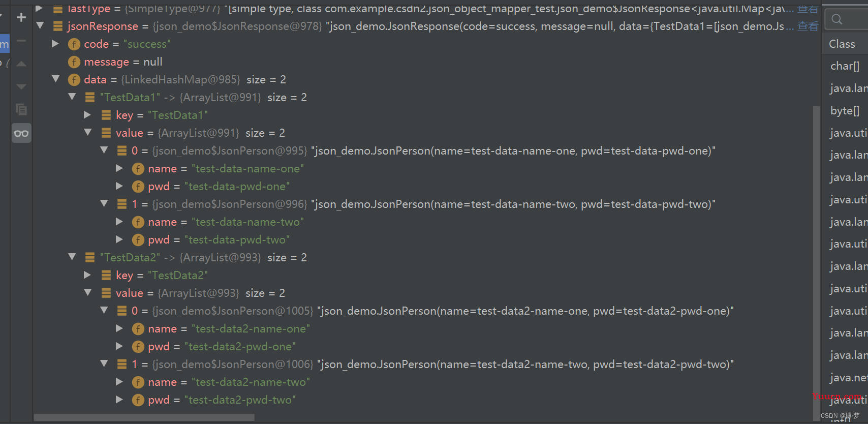Click the field icon beside code
The width and height of the screenshot is (868, 424).
pos(74,44)
